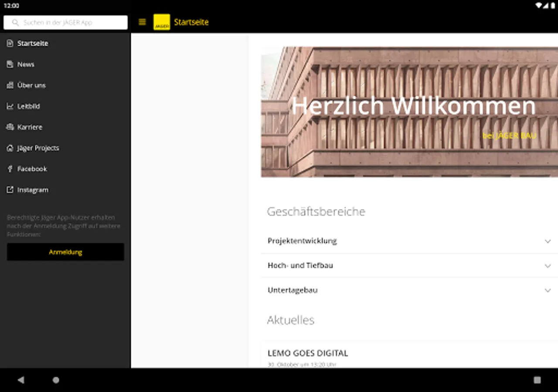Open the Instagram menu entry
The width and height of the screenshot is (558, 392).
65,190
